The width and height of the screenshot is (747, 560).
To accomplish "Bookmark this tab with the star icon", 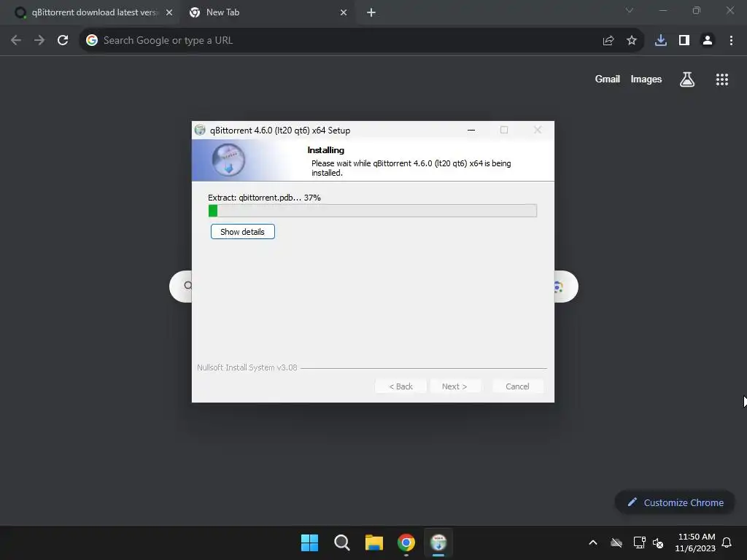I will 632,41.
